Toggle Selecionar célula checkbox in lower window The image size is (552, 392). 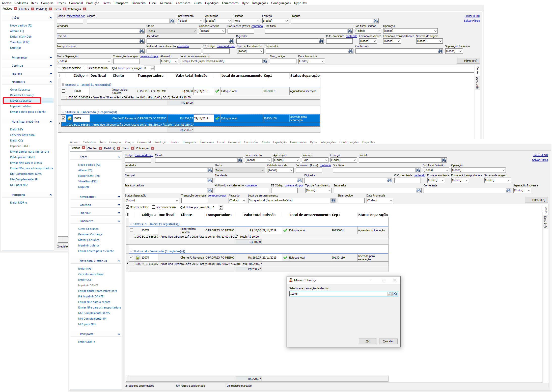click(153, 207)
